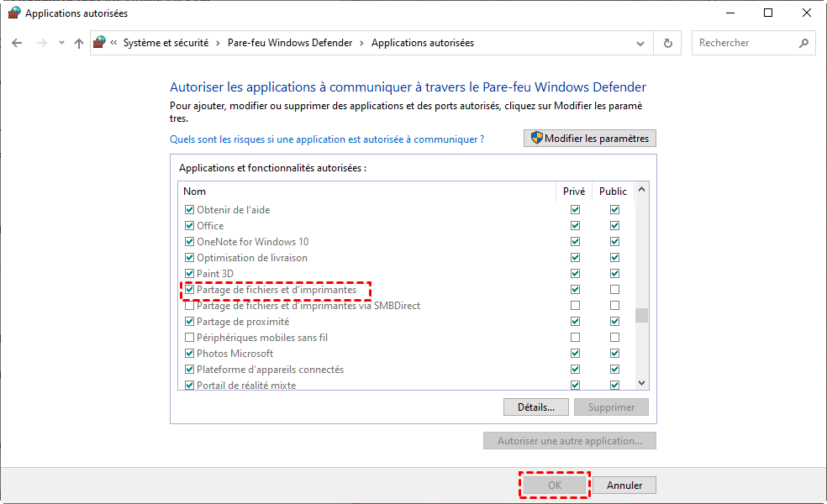Expand chevron after Pare-feu Windows Defender
This screenshot has height=504, width=827.
(361, 43)
